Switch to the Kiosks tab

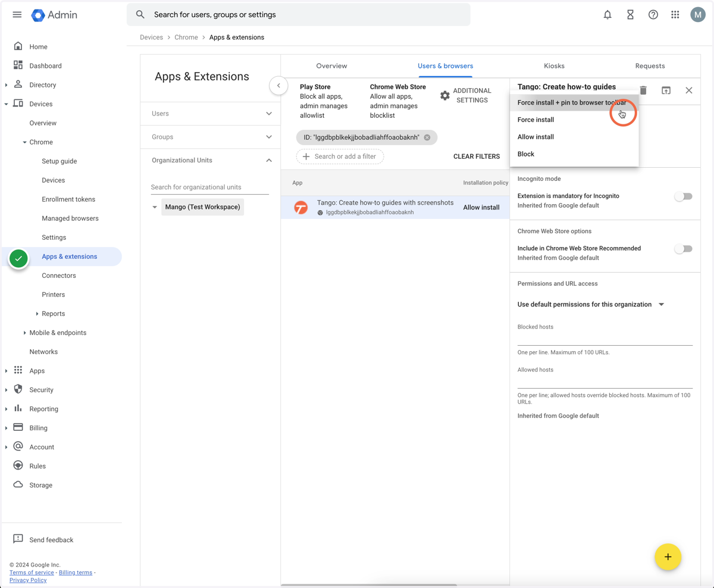(x=554, y=66)
